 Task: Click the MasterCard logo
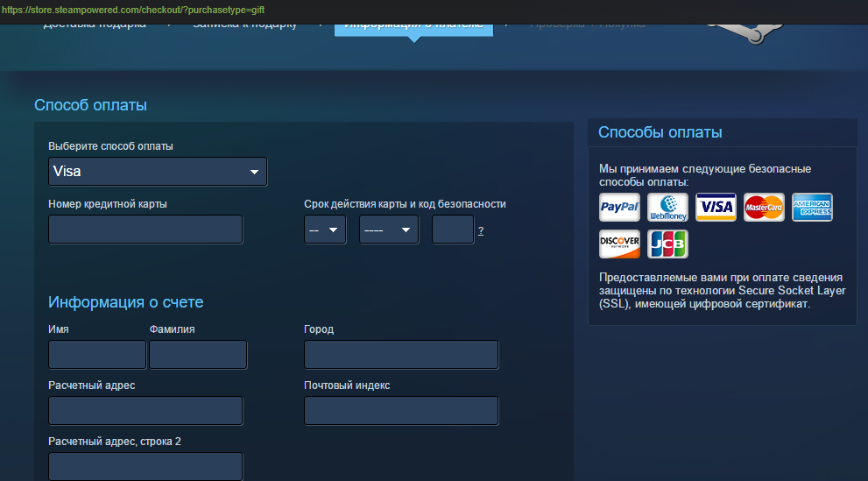click(x=764, y=208)
